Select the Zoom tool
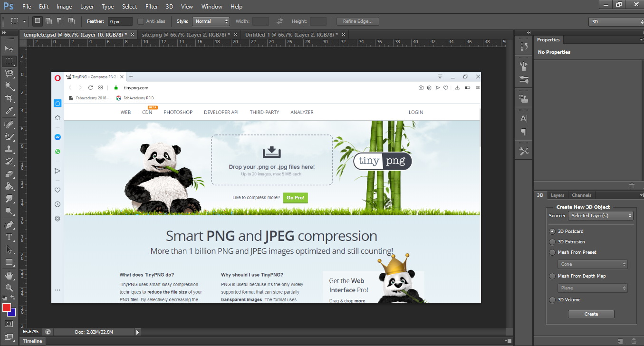This screenshot has height=346, width=644. point(9,288)
